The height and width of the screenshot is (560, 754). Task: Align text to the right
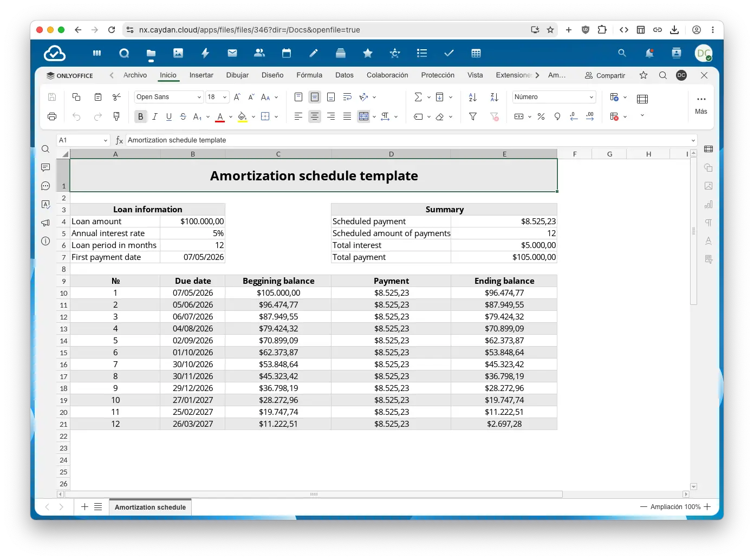[x=331, y=116]
